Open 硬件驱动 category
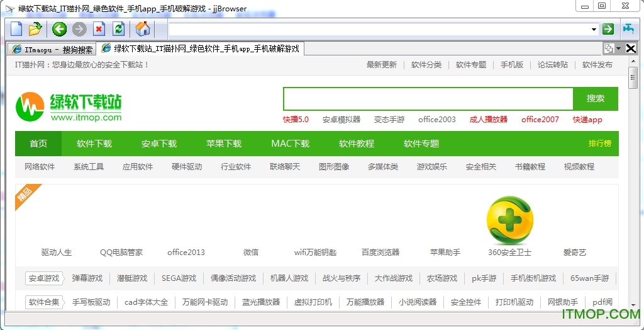Image resolution: width=644 pixels, height=330 pixels. click(x=187, y=167)
